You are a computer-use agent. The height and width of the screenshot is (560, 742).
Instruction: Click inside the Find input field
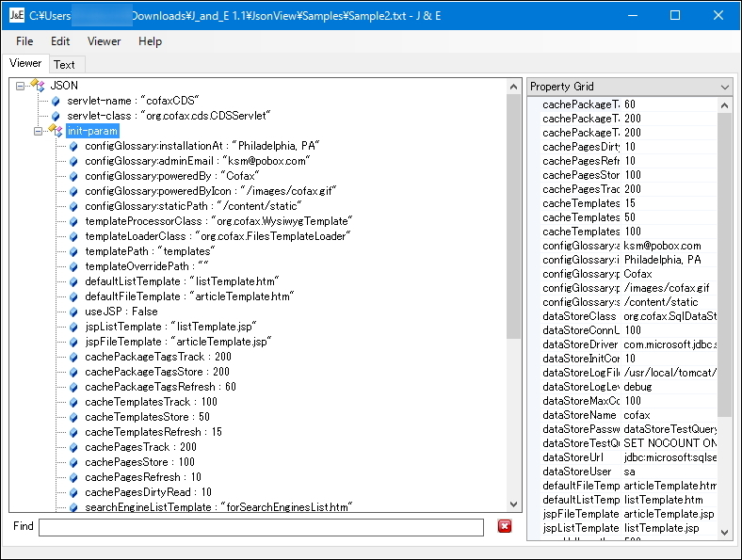(261, 527)
